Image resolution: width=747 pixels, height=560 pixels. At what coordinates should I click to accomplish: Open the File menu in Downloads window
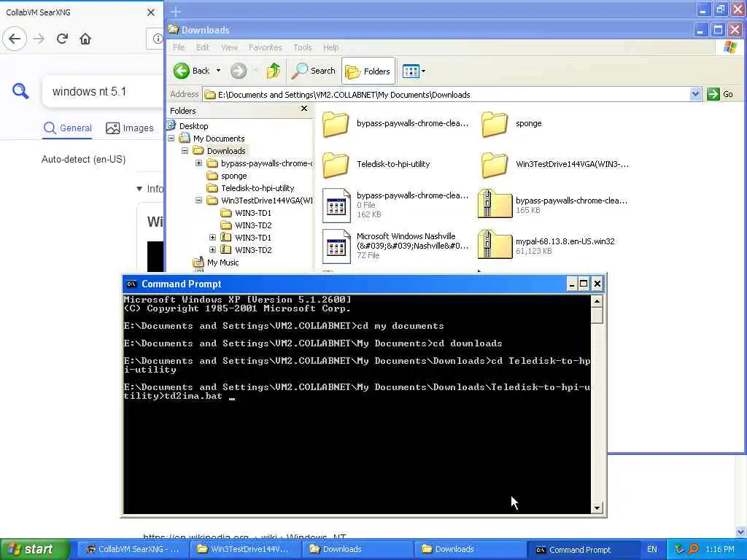point(179,47)
